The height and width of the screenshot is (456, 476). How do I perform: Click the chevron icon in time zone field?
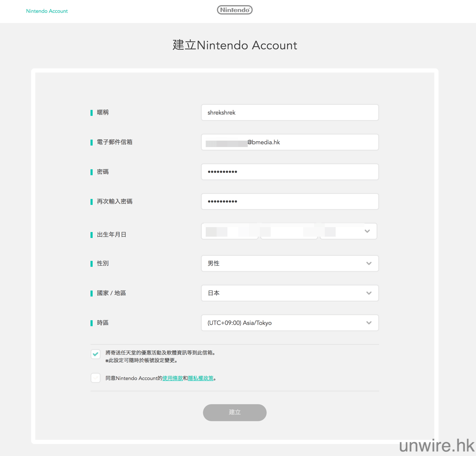[x=369, y=323]
